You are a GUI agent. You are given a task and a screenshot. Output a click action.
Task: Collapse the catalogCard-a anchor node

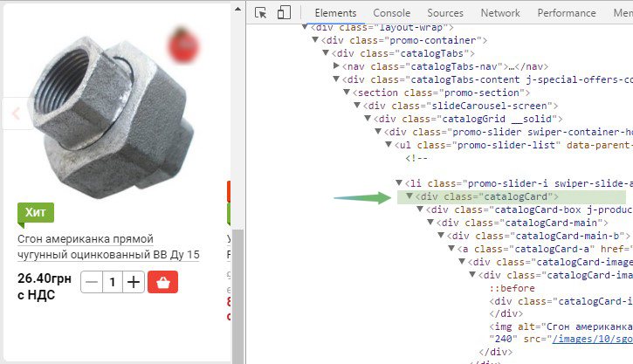[451, 249]
